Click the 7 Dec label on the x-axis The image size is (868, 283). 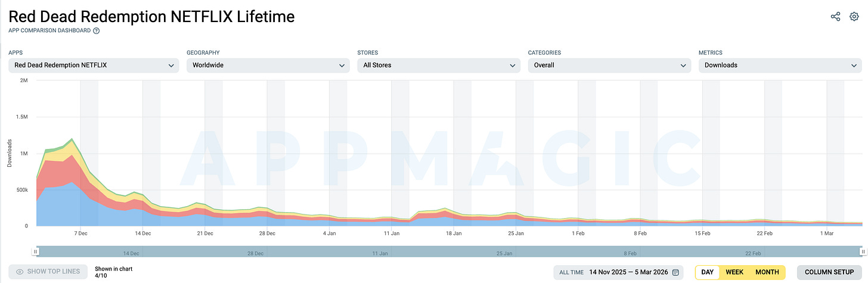(80, 234)
